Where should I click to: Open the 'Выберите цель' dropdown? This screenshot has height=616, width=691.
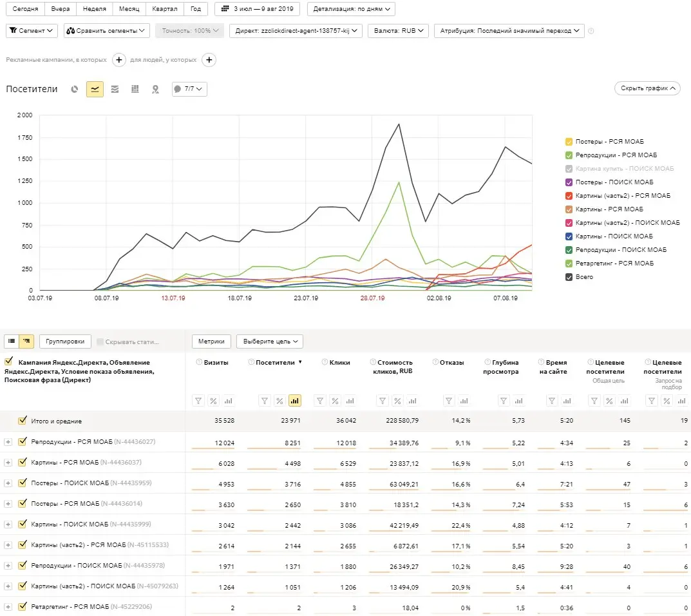269,342
